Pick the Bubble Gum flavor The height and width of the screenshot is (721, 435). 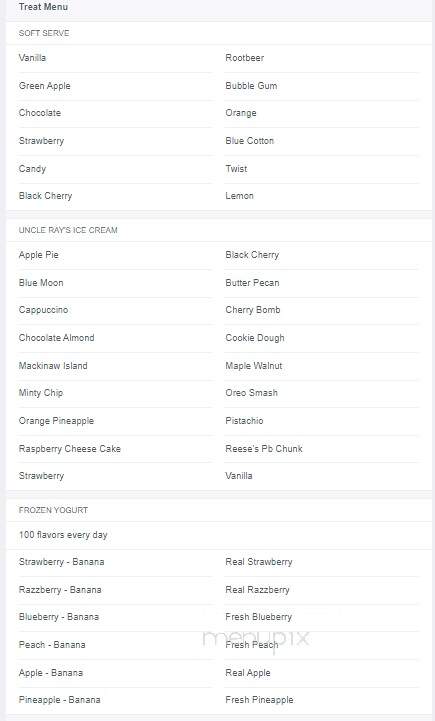(251, 86)
